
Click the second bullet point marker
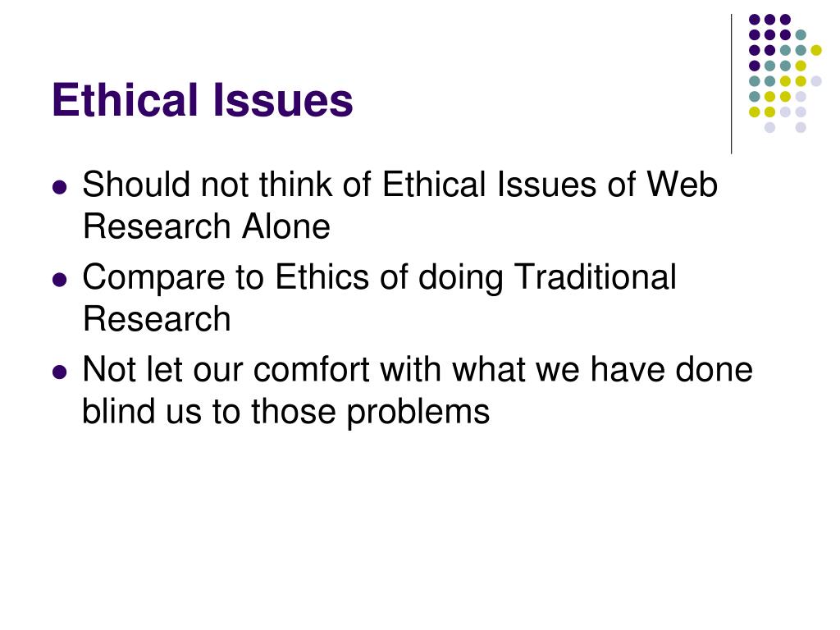pos(60,280)
